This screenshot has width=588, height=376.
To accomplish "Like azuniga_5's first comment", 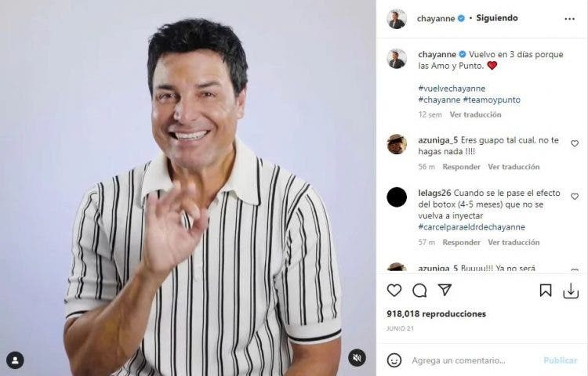I will click(575, 143).
